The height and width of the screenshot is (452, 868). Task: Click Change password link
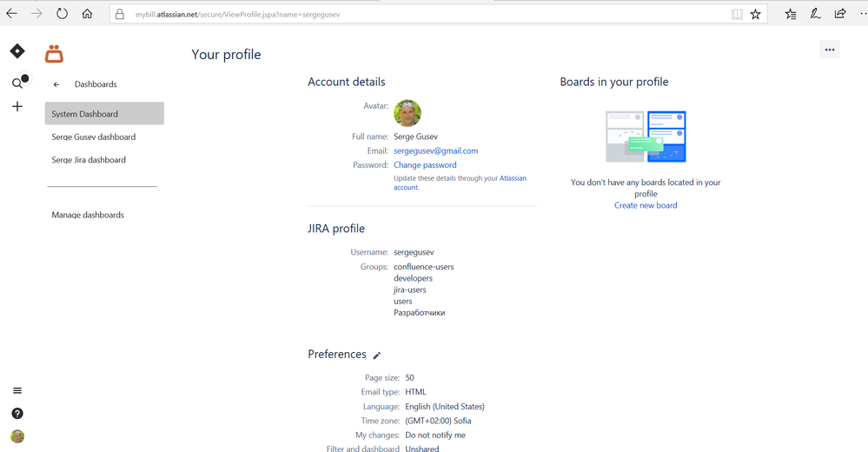[425, 165]
